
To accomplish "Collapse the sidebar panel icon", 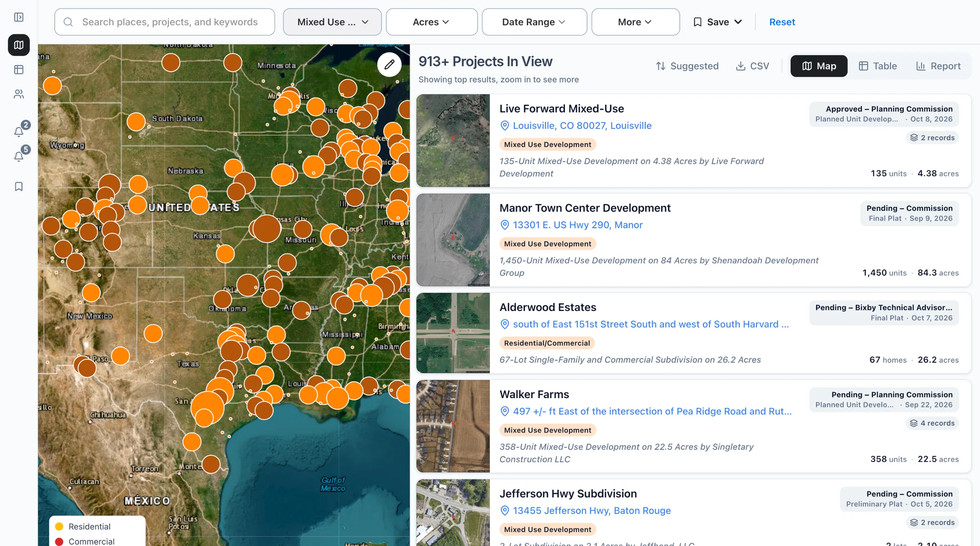I will [19, 17].
